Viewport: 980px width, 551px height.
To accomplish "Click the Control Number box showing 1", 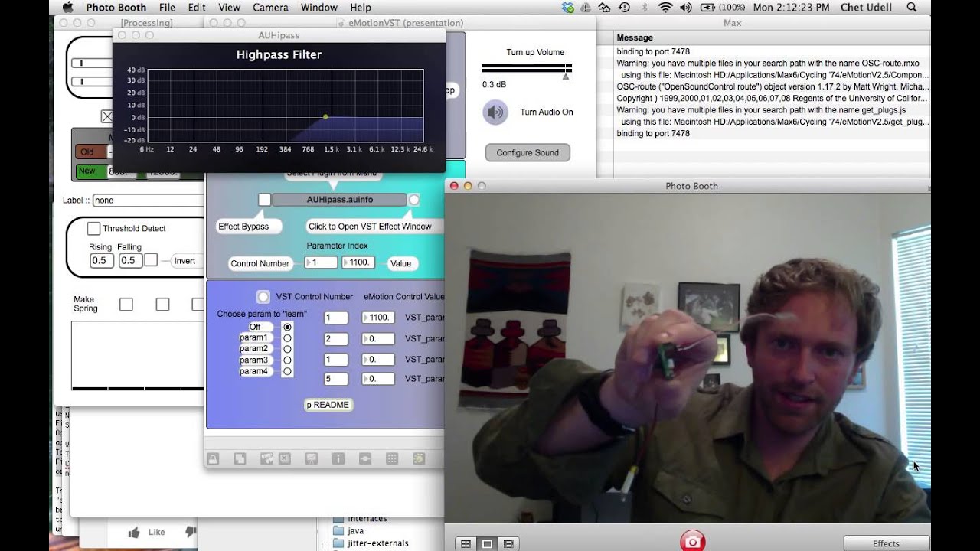I will [322, 262].
